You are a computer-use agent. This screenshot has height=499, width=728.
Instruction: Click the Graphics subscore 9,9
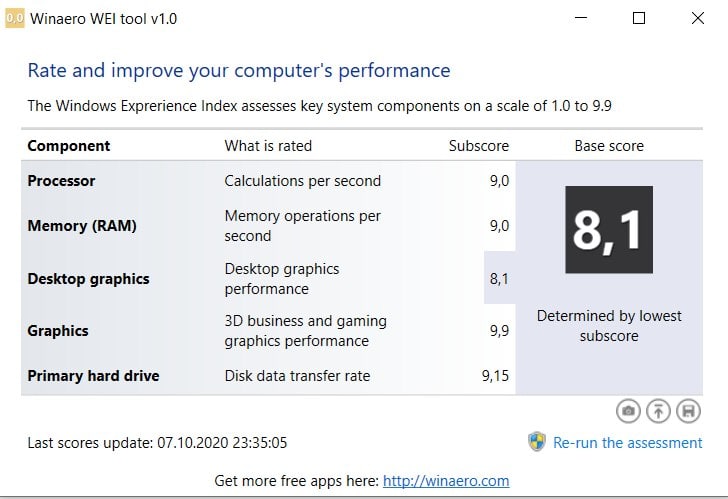pos(499,331)
